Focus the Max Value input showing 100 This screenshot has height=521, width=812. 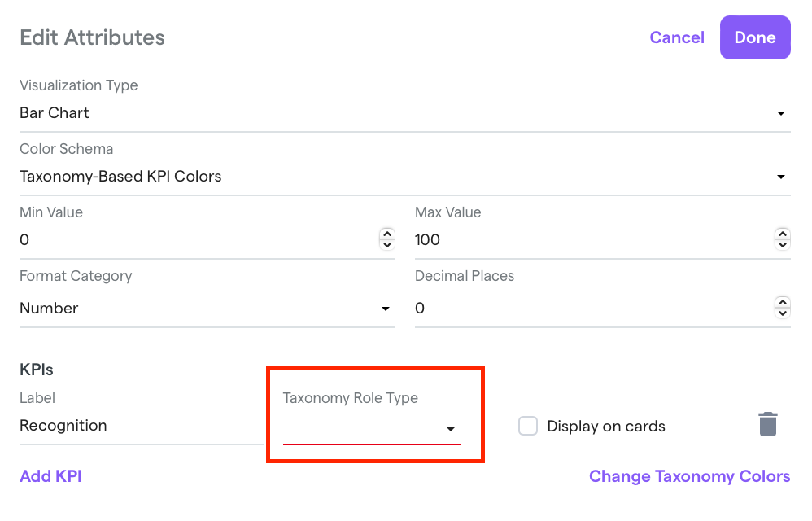point(594,240)
